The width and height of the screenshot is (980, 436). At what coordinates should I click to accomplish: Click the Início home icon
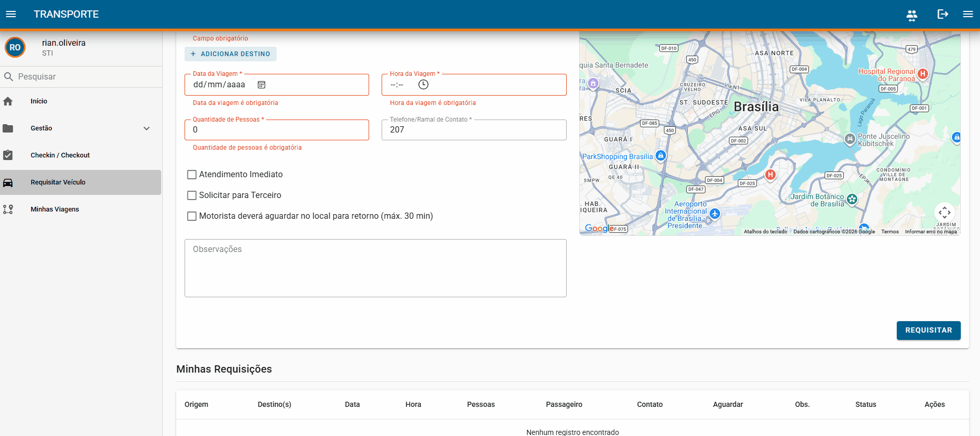point(8,101)
